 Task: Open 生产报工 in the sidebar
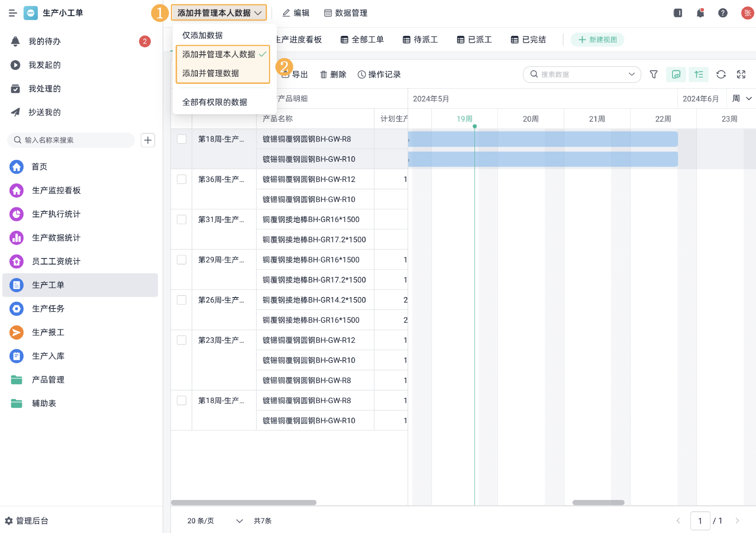[x=48, y=332]
